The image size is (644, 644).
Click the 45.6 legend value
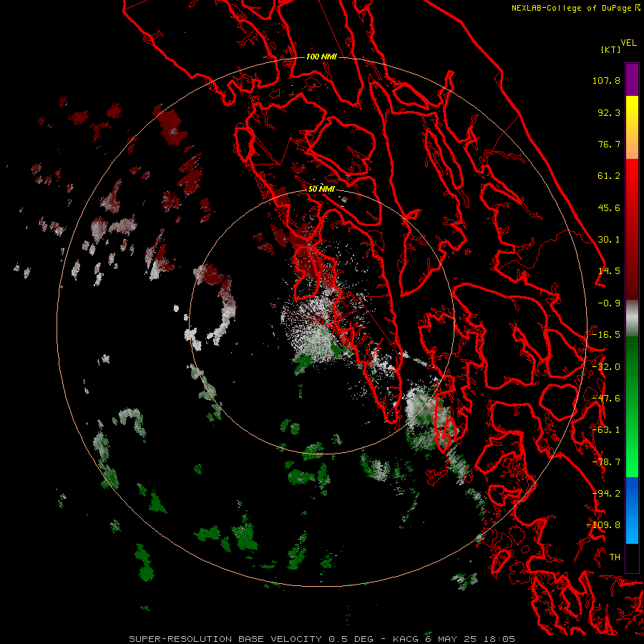tap(609, 208)
